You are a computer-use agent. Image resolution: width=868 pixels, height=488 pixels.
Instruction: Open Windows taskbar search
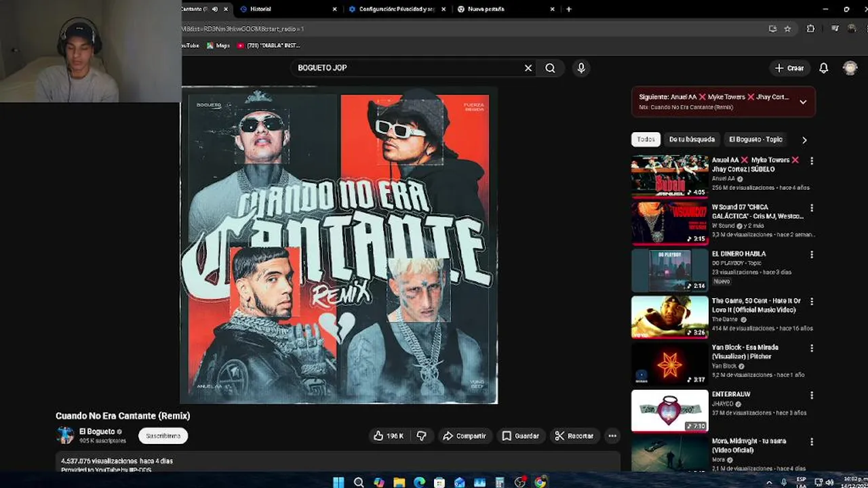pos(359,482)
